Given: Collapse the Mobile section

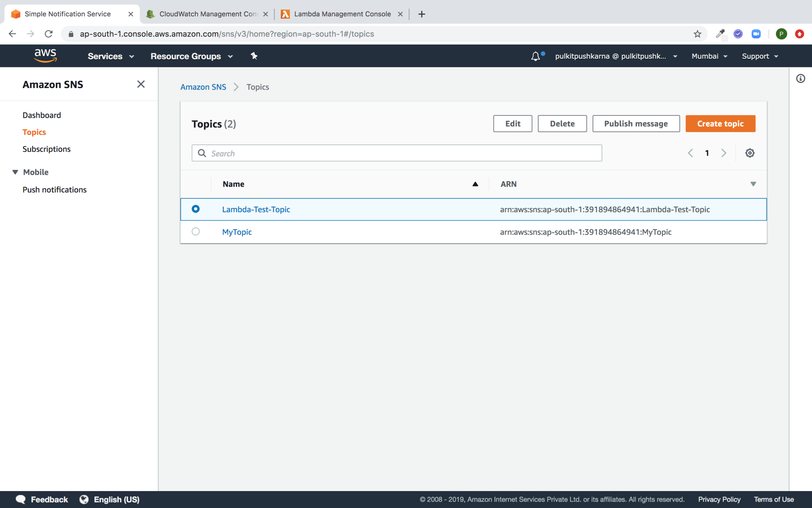Looking at the screenshot, I should (x=15, y=172).
